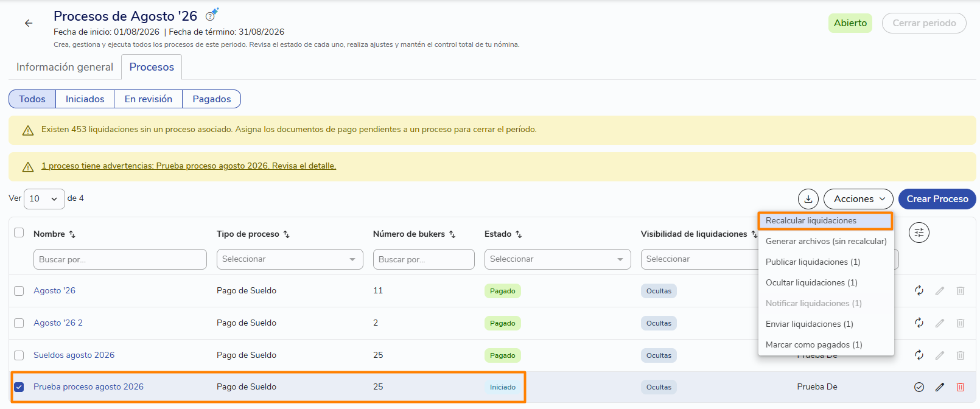Image resolution: width=980 pixels, height=409 pixels.
Task: Choose Generar archivos (sin recalcular) option
Action: 826,242
